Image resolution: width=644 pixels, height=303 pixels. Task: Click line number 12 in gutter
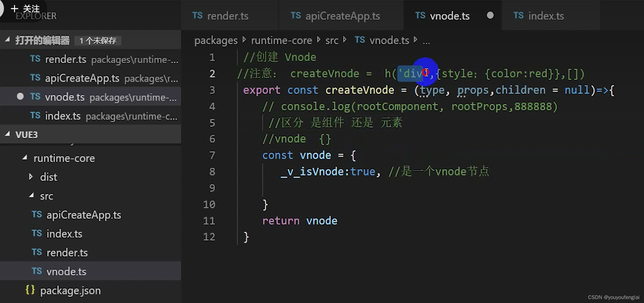[x=209, y=237]
